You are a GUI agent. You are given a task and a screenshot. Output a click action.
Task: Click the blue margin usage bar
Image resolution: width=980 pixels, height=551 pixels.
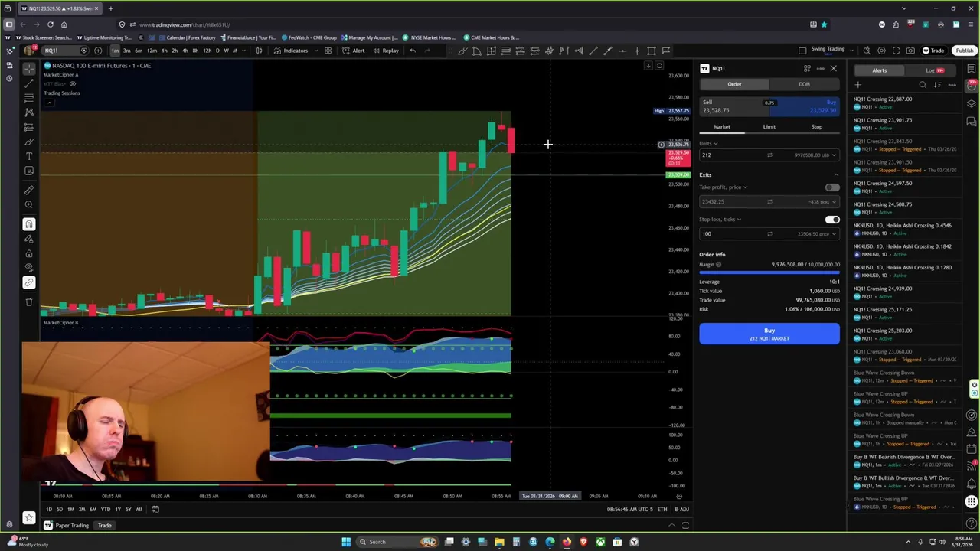(769, 272)
